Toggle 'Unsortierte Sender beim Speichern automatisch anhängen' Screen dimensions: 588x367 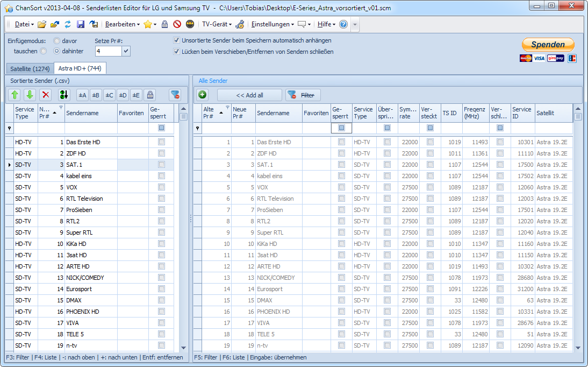176,40
